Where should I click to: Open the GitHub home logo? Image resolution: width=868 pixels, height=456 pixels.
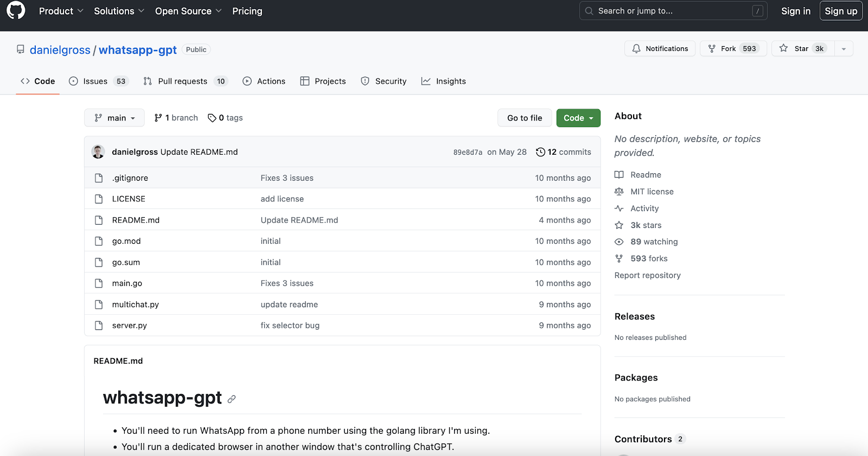[16, 11]
